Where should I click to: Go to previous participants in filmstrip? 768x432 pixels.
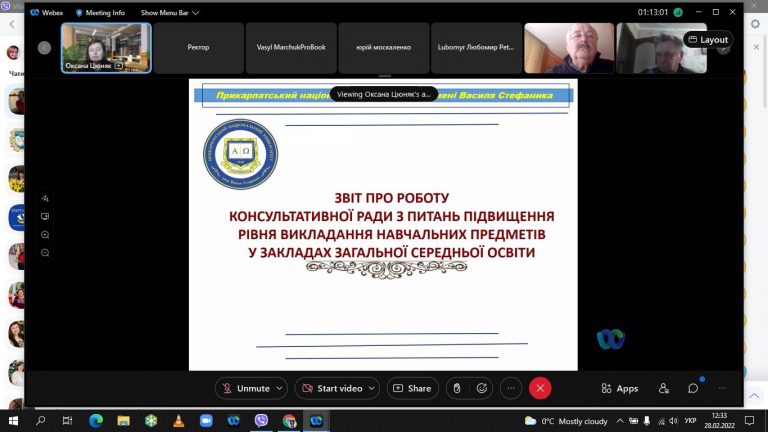[x=45, y=48]
